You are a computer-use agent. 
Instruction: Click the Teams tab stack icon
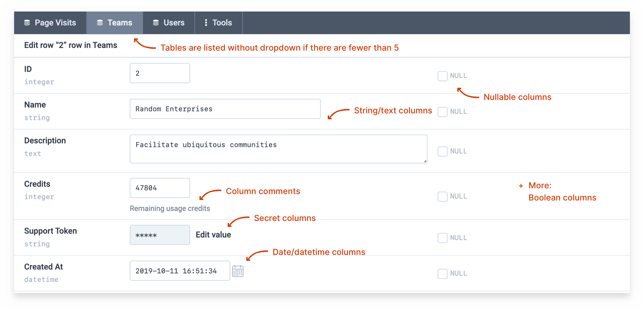[100, 23]
